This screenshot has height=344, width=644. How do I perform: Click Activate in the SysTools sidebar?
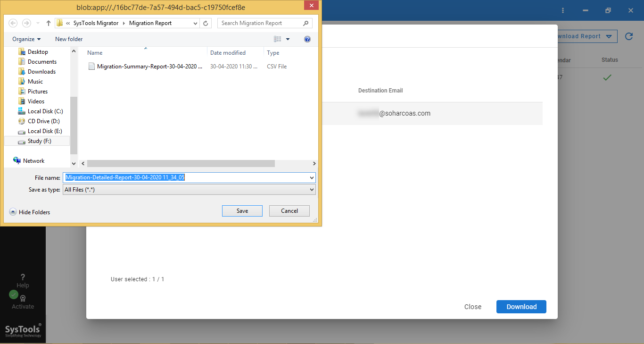23,302
